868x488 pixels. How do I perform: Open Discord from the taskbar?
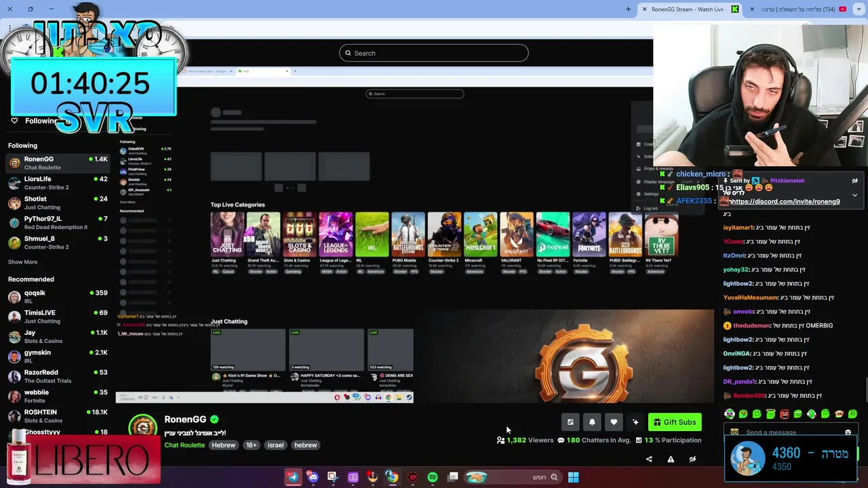tap(313, 477)
